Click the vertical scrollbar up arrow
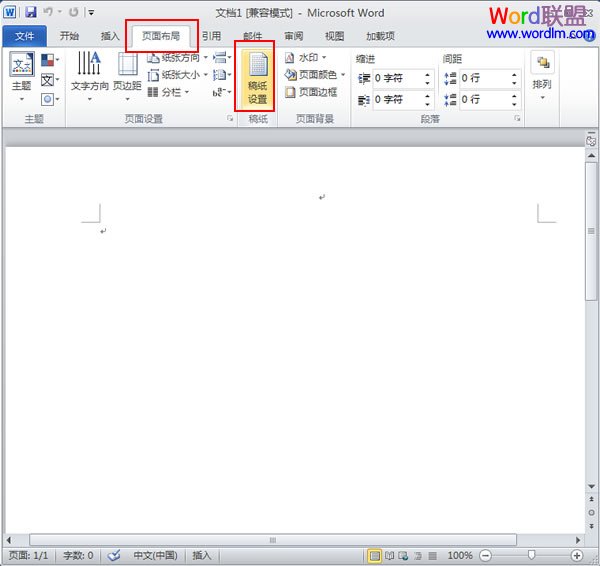 591,156
